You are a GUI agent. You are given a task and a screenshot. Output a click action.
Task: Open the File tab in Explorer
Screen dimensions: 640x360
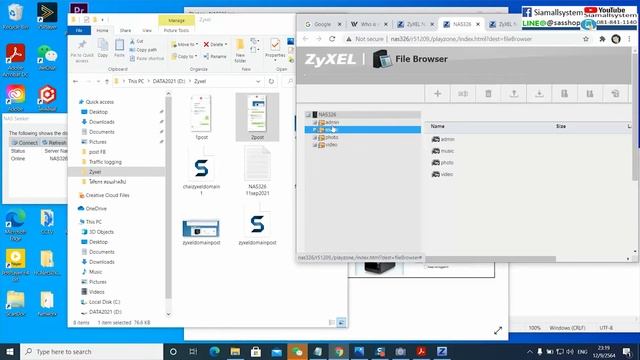pos(79,31)
